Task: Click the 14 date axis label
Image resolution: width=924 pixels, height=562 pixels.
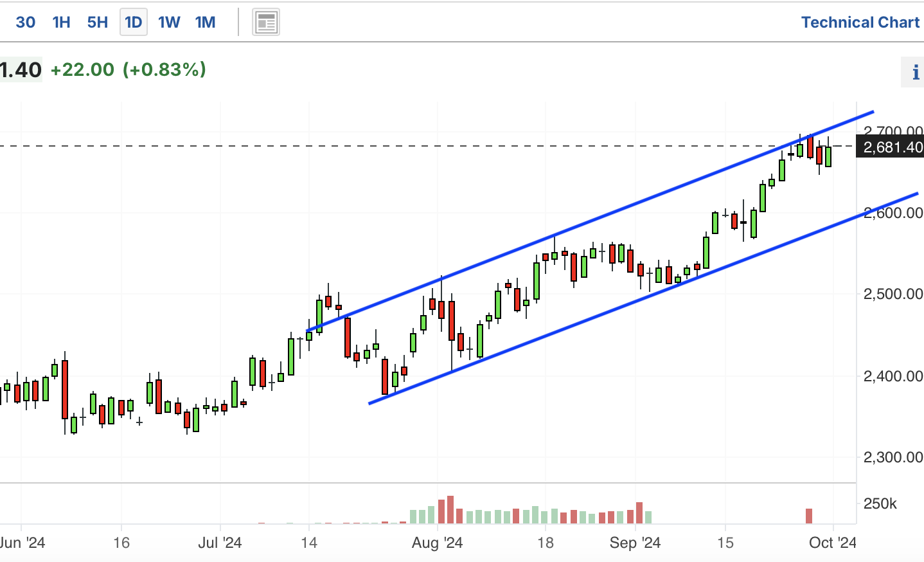Action: (x=309, y=543)
